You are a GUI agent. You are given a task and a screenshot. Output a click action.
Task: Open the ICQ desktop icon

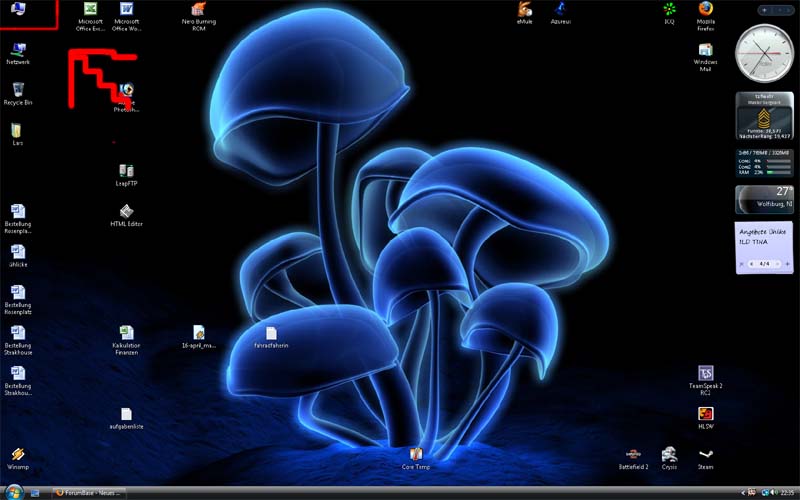[669, 13]
